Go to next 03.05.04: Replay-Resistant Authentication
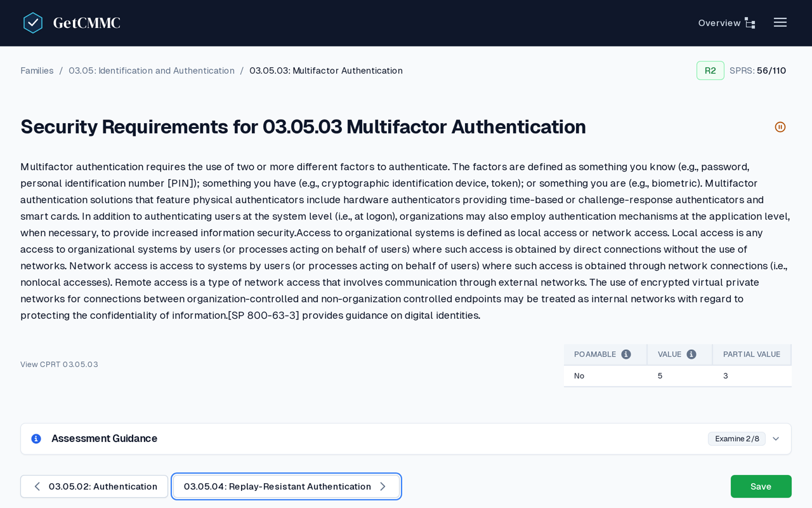Image resolution: width=812 pixels, height=508 pixels. (x=286, y=486)
